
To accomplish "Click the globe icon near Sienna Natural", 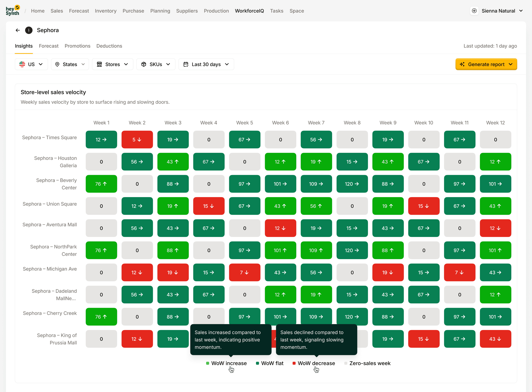I will pyautogui.click(x=474, y=11).
